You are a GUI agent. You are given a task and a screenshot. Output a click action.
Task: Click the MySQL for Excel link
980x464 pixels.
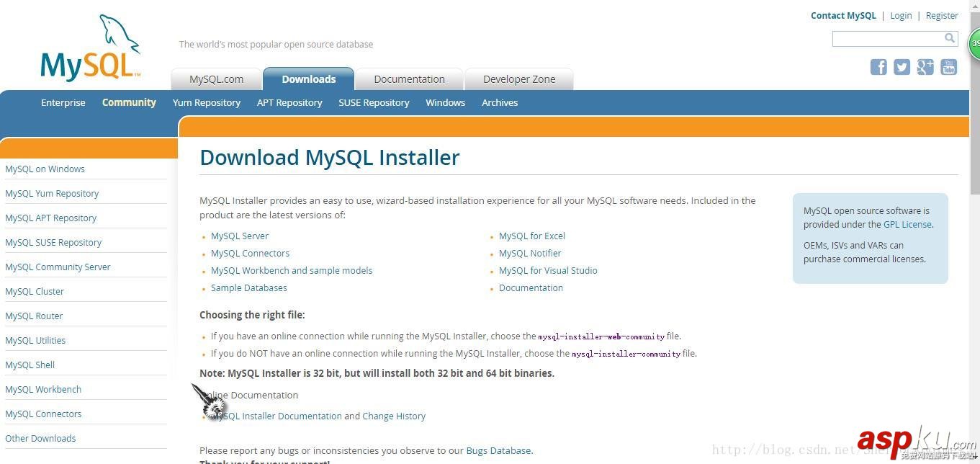point(532,236)
